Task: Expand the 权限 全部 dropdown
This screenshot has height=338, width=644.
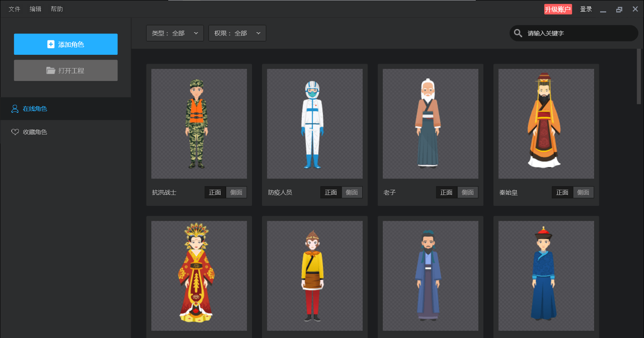Action: tap(237, 33)
